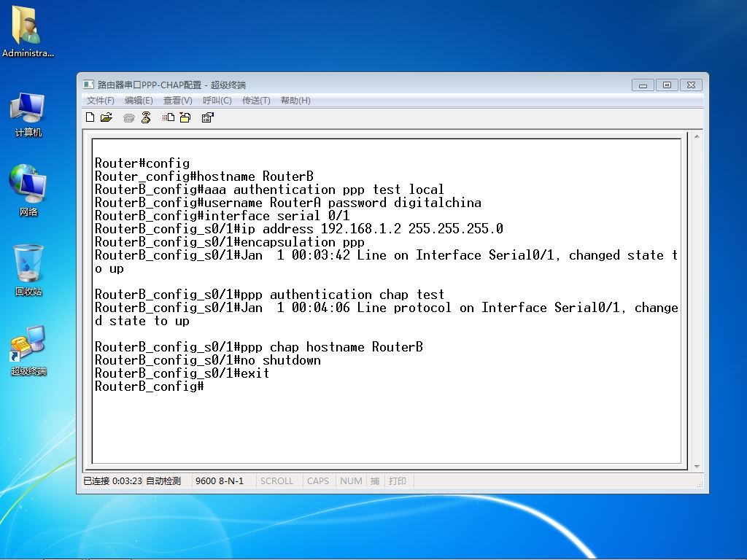The height and width of the screenshot is (560, 747).
Task: Click the scrollbar up arrow
Action: point(697,136)
